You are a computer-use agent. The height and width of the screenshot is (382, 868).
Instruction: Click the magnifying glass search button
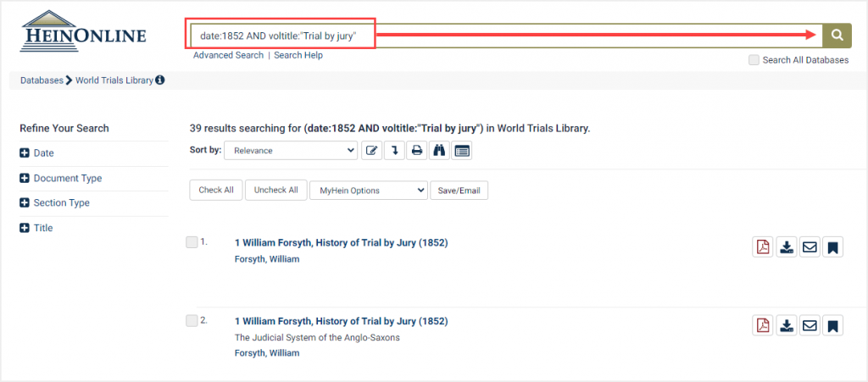[837, 36]
